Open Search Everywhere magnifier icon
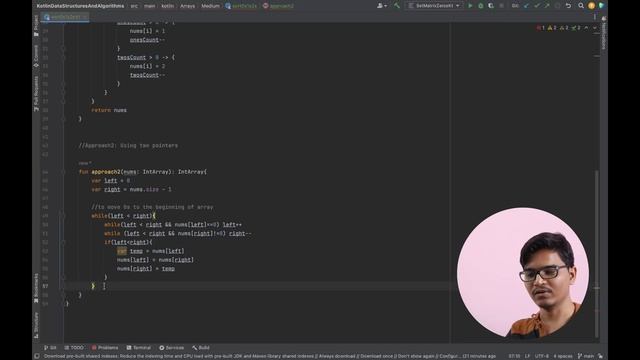 [581, 6]
